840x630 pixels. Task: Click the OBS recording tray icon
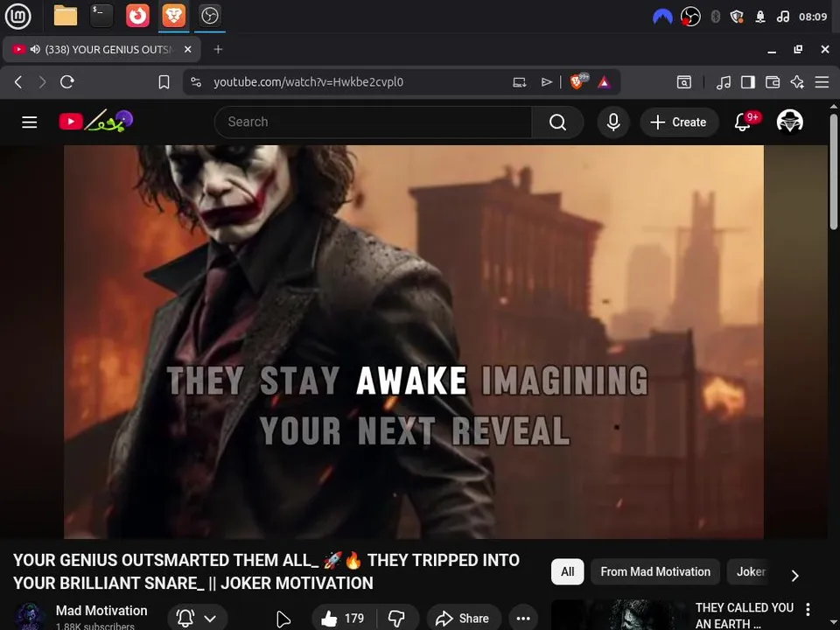[690, 17]
